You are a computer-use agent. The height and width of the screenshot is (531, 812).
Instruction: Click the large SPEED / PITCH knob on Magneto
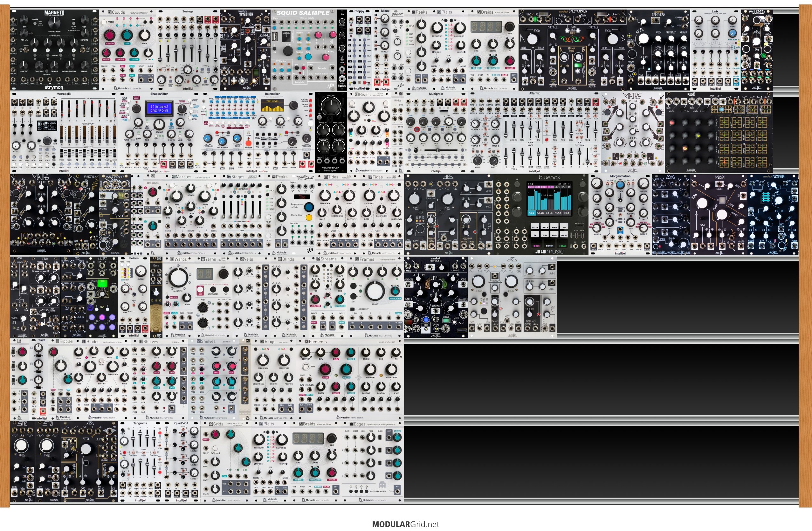tap(54, 23)
